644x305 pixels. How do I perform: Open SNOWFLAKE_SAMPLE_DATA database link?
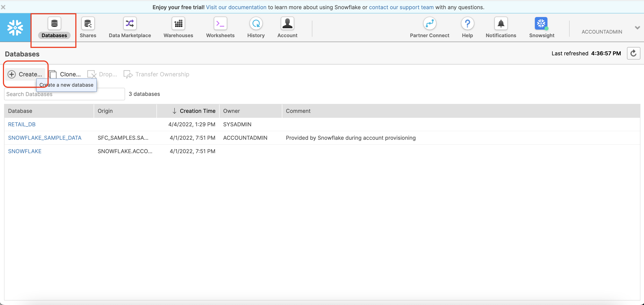(x=45, y=138)
